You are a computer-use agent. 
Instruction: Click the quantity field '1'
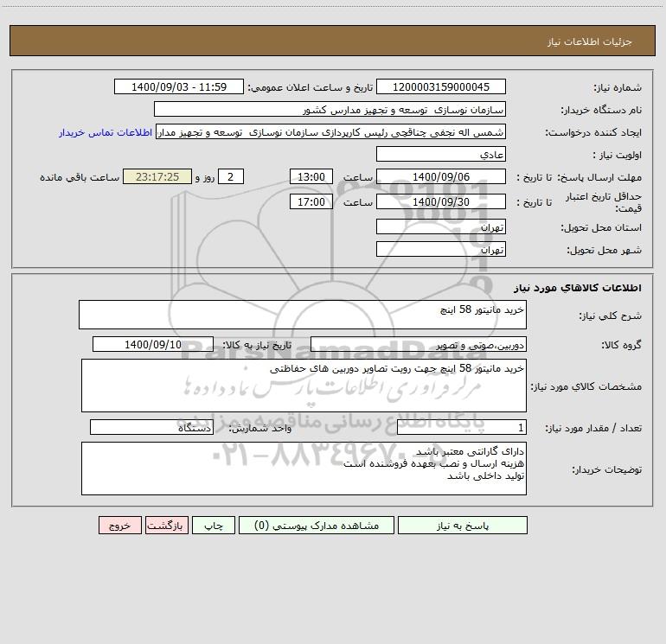click(462, 428)
